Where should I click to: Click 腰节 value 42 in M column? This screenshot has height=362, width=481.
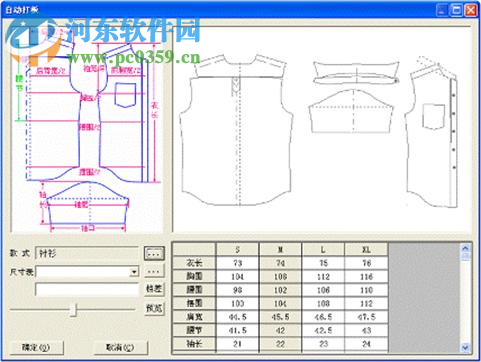280,330
